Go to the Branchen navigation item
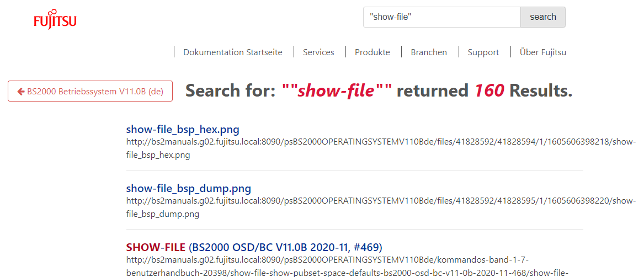This screenshot has width=644, height=277. tap(428, 52)
